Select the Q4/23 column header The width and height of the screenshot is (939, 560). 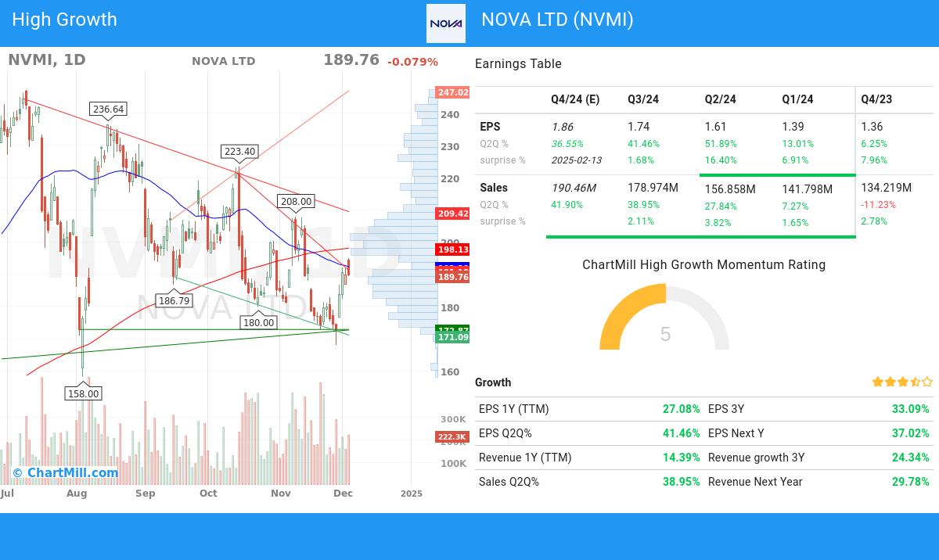876,99
